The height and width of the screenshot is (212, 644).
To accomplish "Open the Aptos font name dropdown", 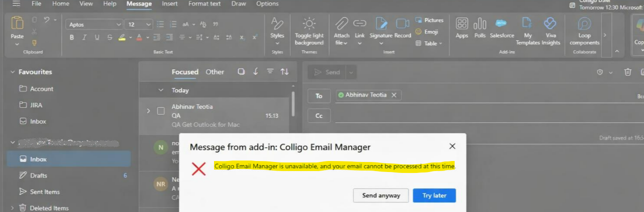I will (119, 24).
